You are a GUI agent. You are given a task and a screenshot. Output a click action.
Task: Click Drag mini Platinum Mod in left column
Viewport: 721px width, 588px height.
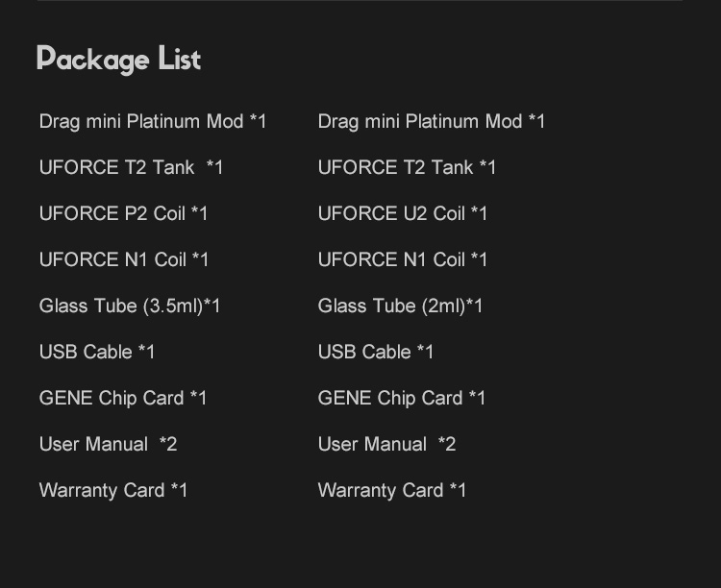(x=152, y=122)
